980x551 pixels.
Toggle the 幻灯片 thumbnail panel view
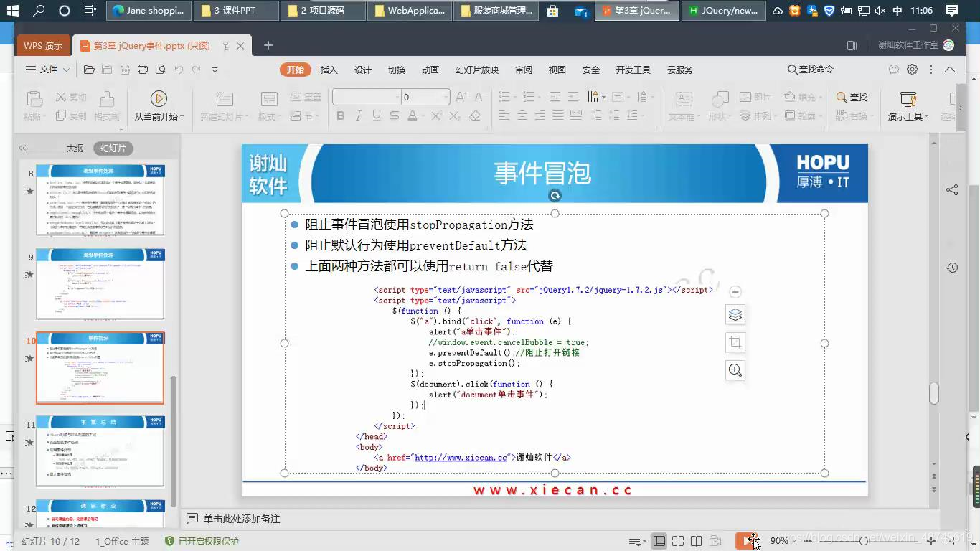pyautogui.click(x=113, y=149)
